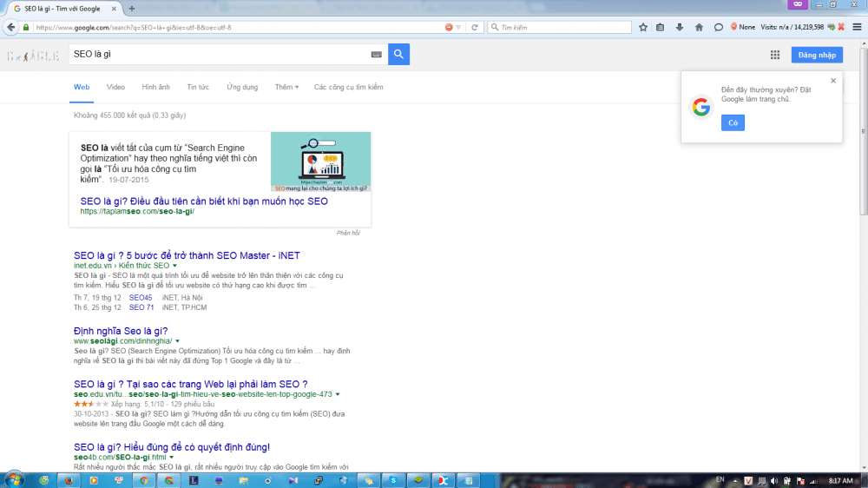868x488 pixels.
Task: Open Skype from the taskbar
Action: [393, 480]
